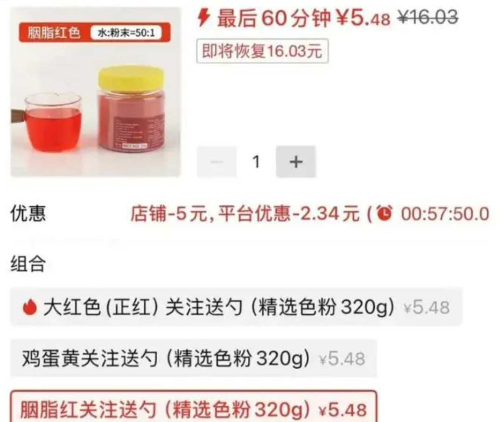This screenshot has width=504, height=422.
Task: Click the flame hot-item icon
Action: pos(29,307)
